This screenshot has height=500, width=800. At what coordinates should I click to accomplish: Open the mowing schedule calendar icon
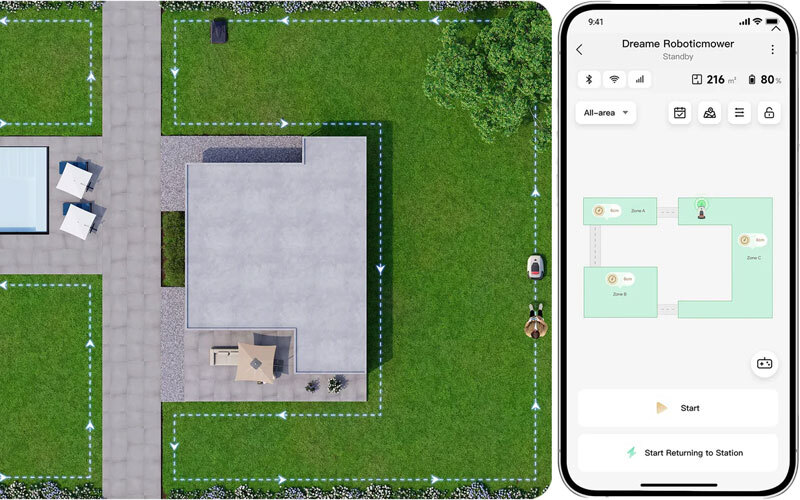click(x=680, y=113)
